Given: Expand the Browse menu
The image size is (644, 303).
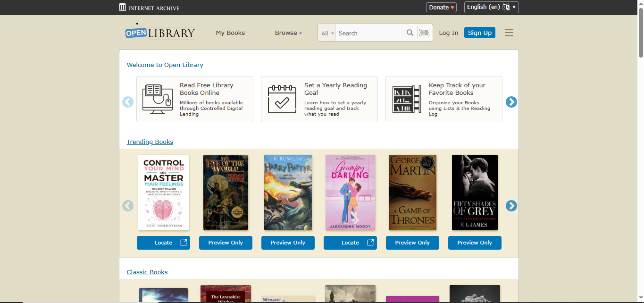Looking at the screenshot, I should (288, 33).
